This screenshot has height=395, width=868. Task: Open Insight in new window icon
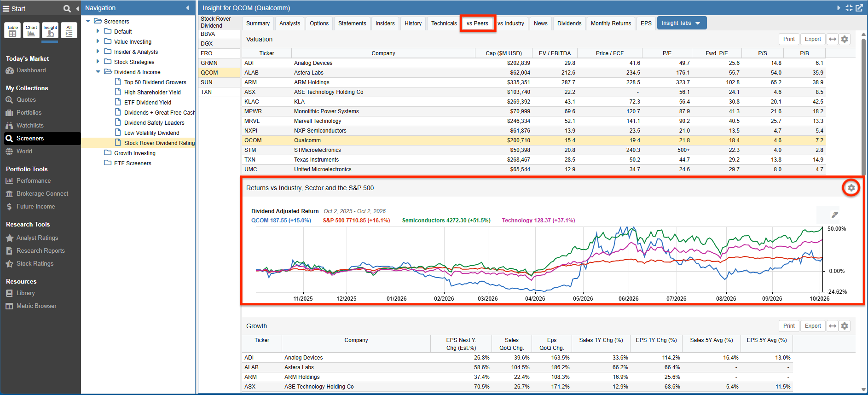[x=859, y=8]
